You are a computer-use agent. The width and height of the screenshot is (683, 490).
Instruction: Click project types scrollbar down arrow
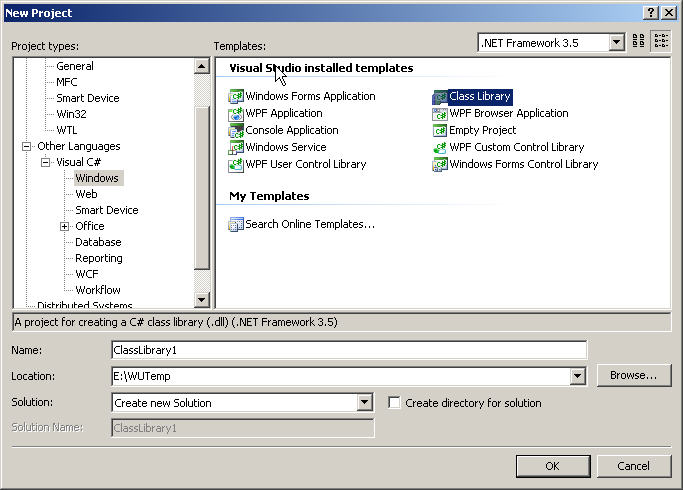201,300
